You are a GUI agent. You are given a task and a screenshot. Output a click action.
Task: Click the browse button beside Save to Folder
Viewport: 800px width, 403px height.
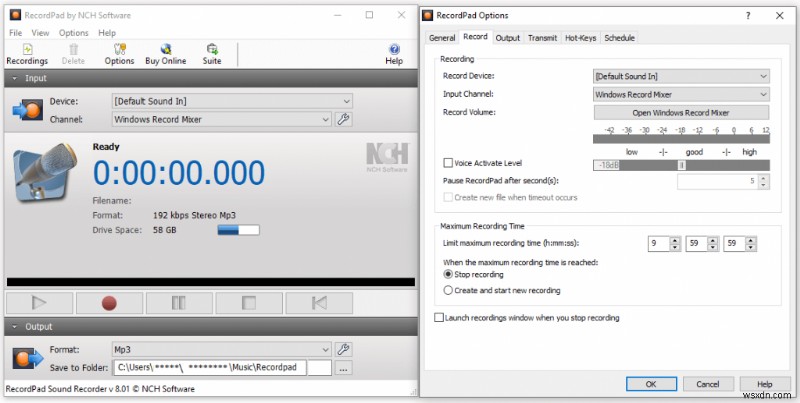[344, 368]
